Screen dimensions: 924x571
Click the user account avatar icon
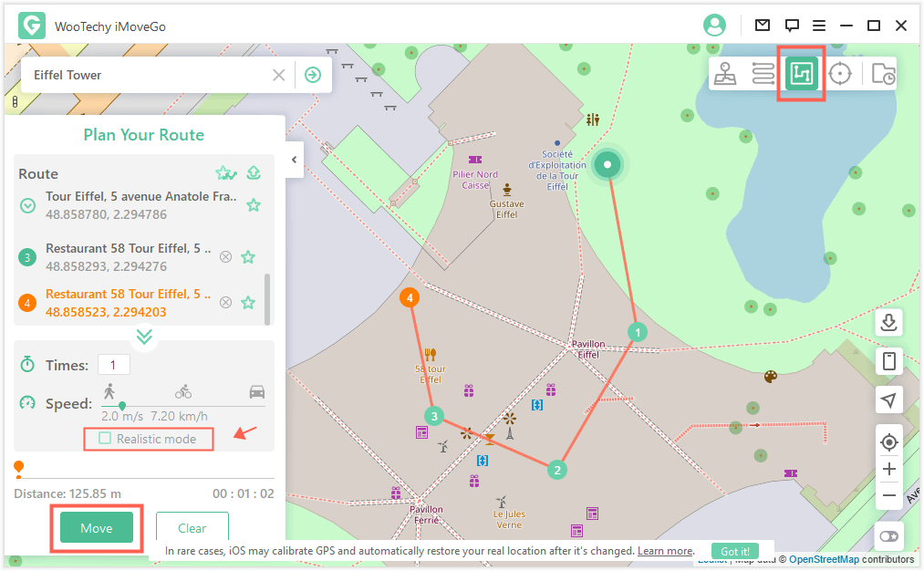(715, 26)
